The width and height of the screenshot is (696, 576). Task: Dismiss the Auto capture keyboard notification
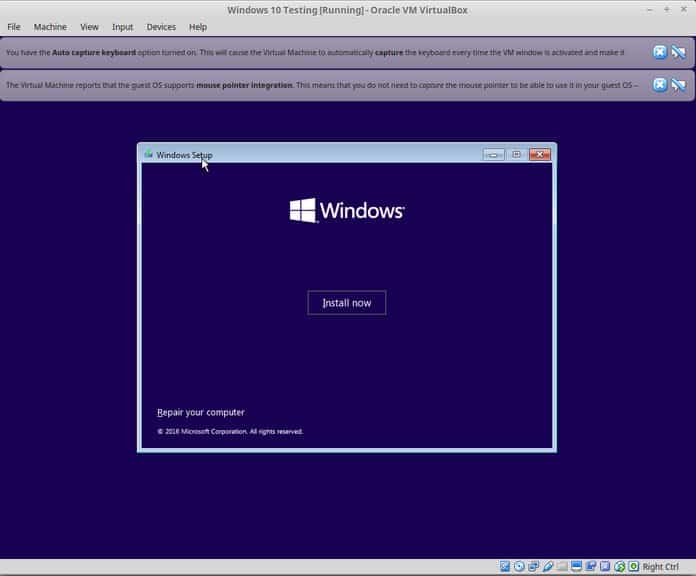tap(660, 52)
